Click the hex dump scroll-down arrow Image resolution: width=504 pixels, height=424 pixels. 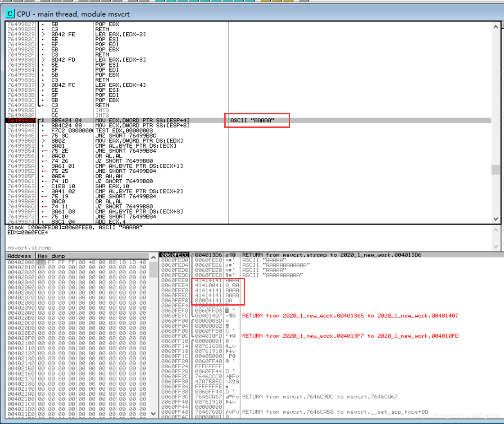click(x=153, y=414)
